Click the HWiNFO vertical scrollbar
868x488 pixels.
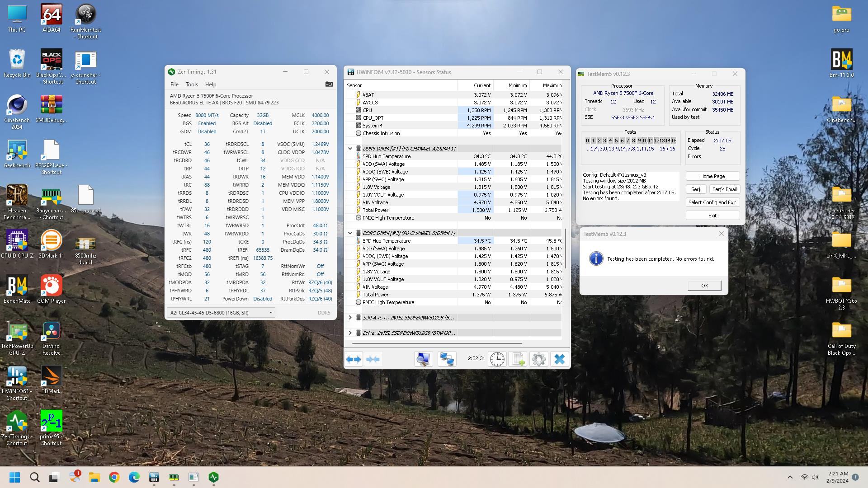[566, 249]
